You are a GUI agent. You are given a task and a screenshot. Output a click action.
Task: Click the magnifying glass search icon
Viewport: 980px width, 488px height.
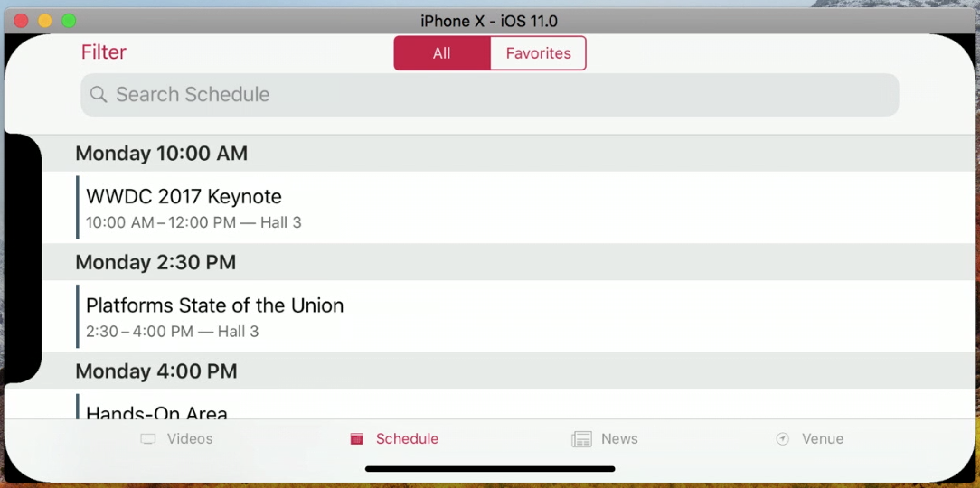(x=99, y=94)
